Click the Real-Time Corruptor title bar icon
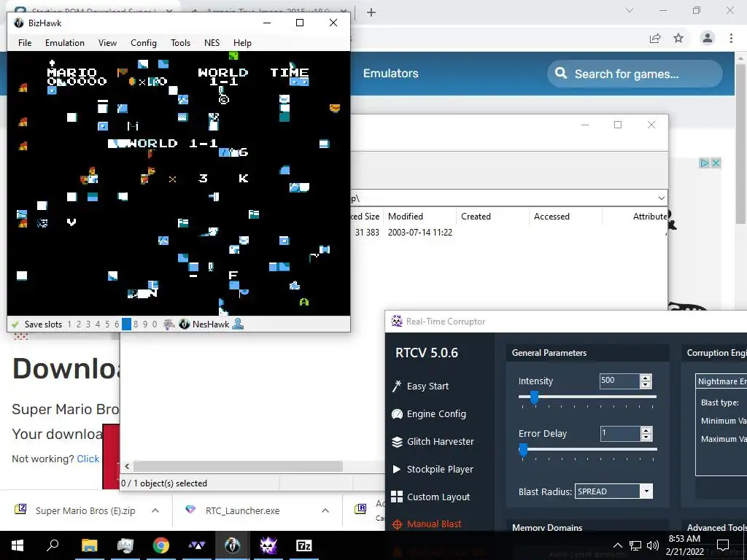Screen dimensions: 747x560 tap(397, 321)
